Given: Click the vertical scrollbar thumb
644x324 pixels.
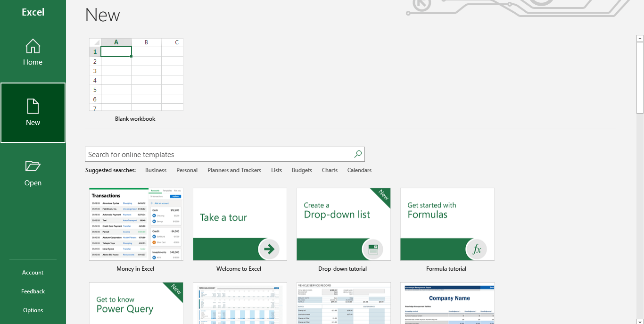Looking at the screenshot, I should [640, 78].
